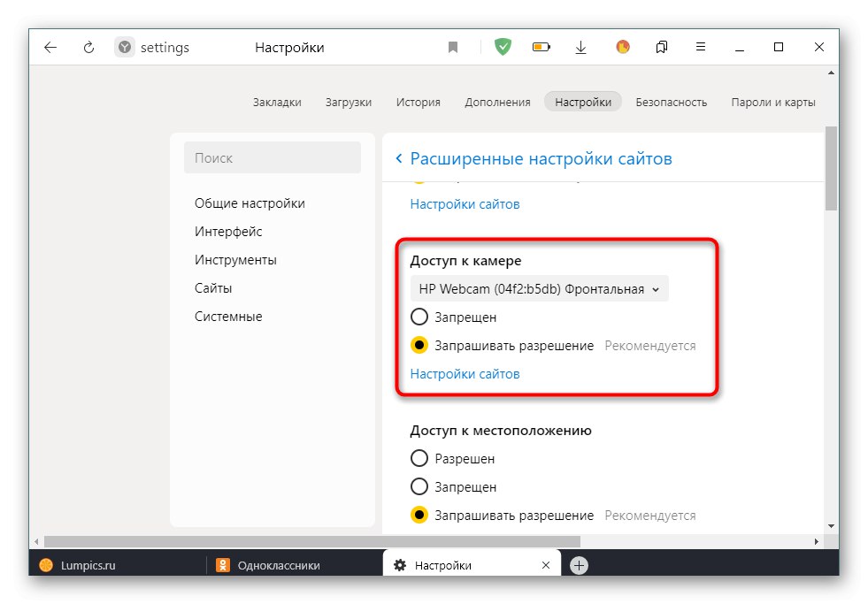This screenshot has width=868, height=604.
Task: Click the Поиск settings search field
Action: tap(273, 157)
